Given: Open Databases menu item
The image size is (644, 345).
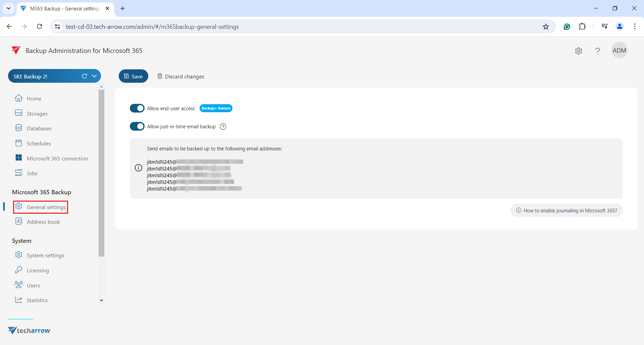Looking at the screenshot, I should coord(39,128).
